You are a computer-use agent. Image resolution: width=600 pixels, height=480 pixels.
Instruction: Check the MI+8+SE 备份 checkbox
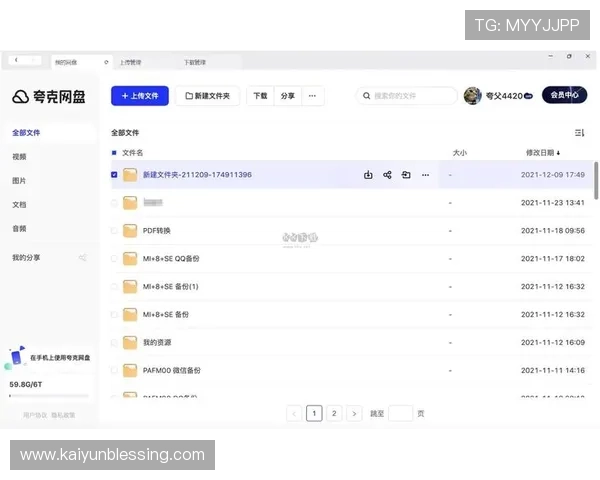[x=114, y=314]
